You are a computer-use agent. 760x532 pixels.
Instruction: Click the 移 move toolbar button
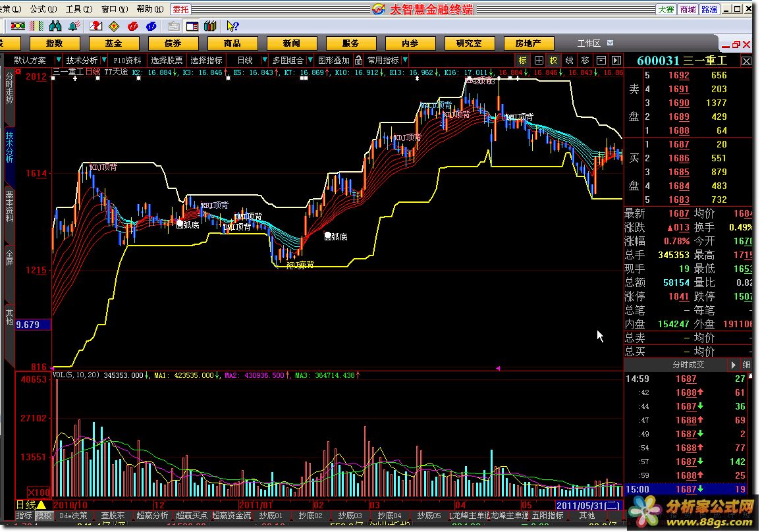585,60
